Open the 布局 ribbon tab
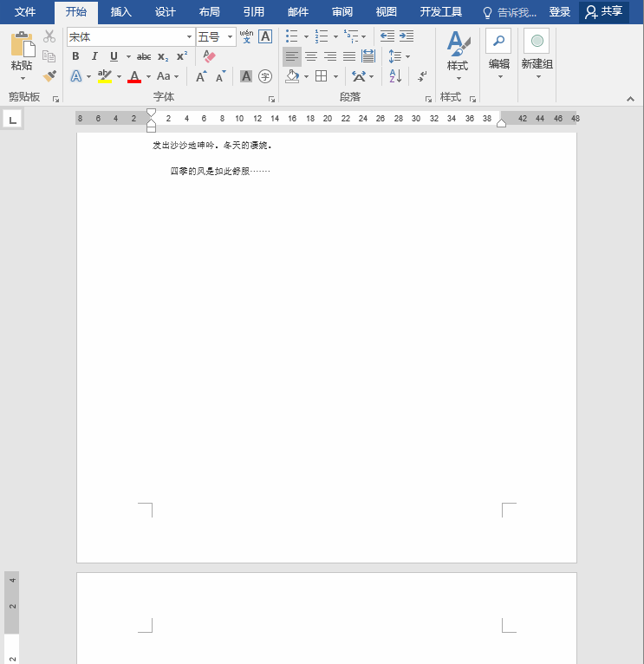644x664 pixels. coord(209,12)
